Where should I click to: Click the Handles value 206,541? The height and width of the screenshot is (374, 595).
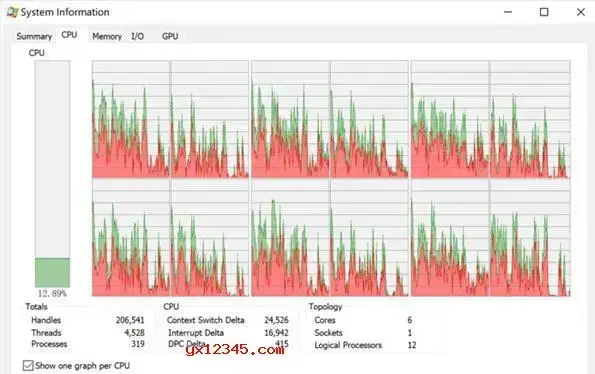pos(130,320)
